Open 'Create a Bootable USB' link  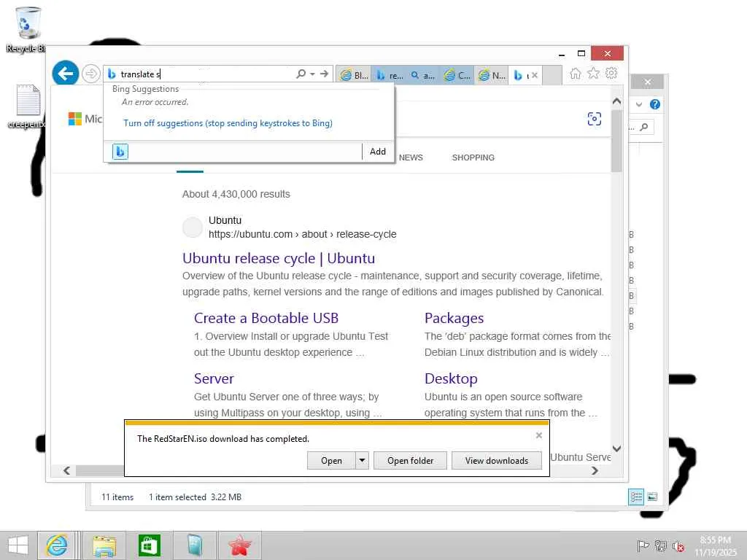pyautogui.click(x=266, y=318)
